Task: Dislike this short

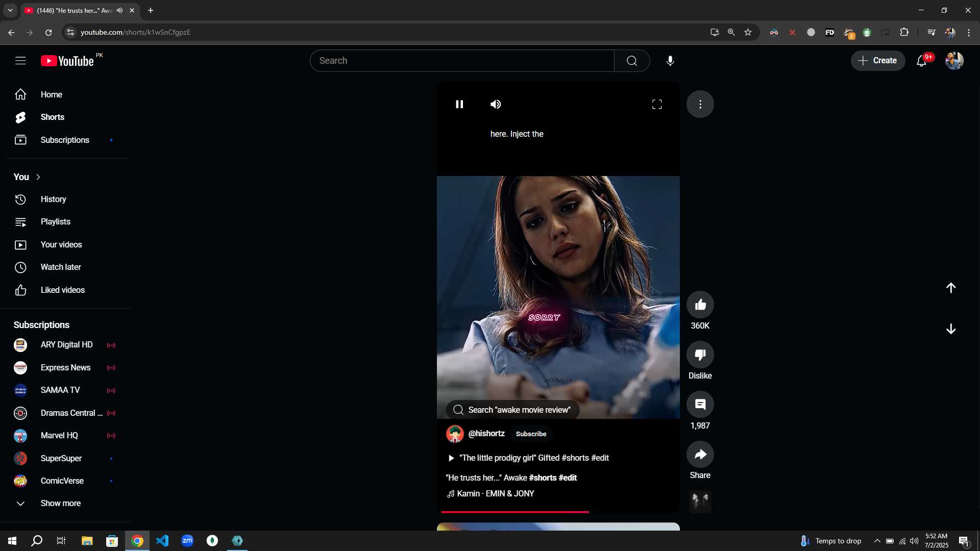Action: tap(700, 355)
